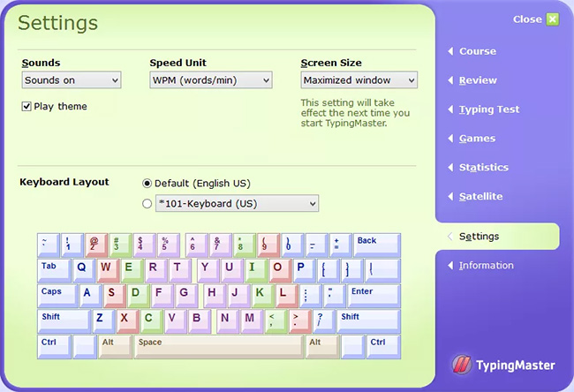Viewport: 574px width, 392px height.
Task: Click the V key on keyboard diagram
Action: (177, 321)
